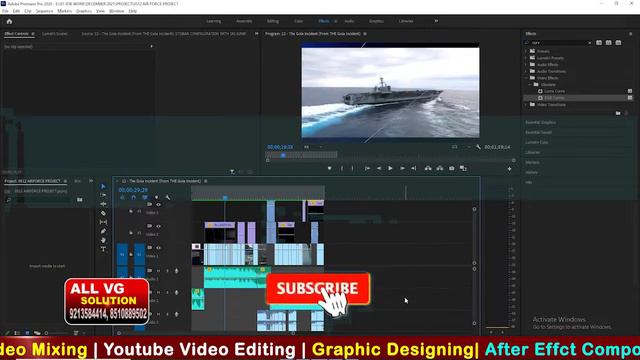Toggle Video 2 track lock
This screenshot has width=640, height=360.
coord(131,233)
